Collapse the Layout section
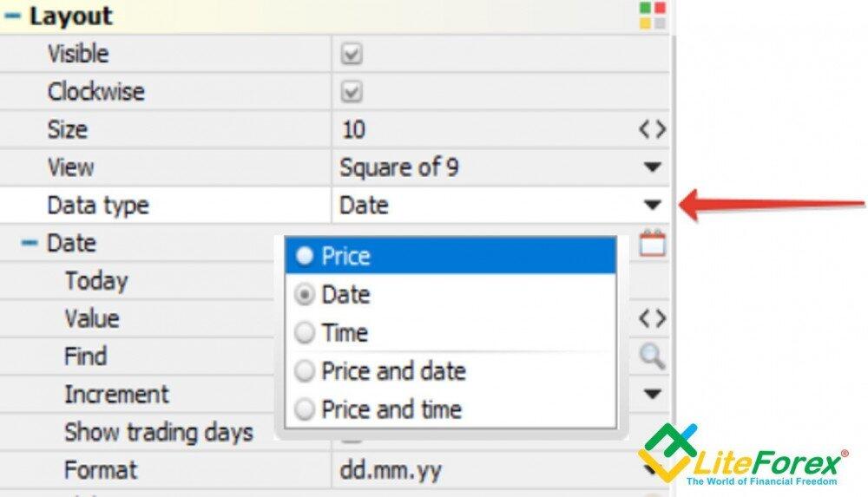The width and height of the screenshot is (868, 497). pyautogui.click(x=13, y=16)
